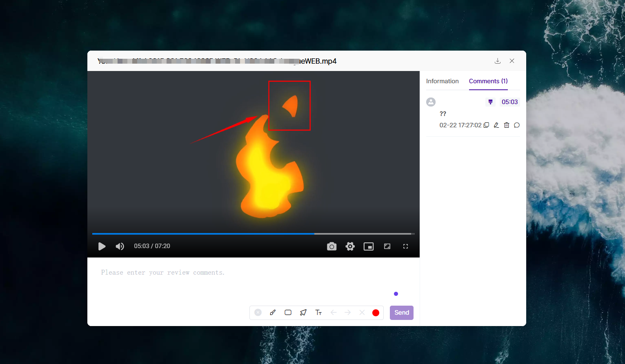The image size is (625, 364).
Task: Mute the video volume
Action: 120,246
